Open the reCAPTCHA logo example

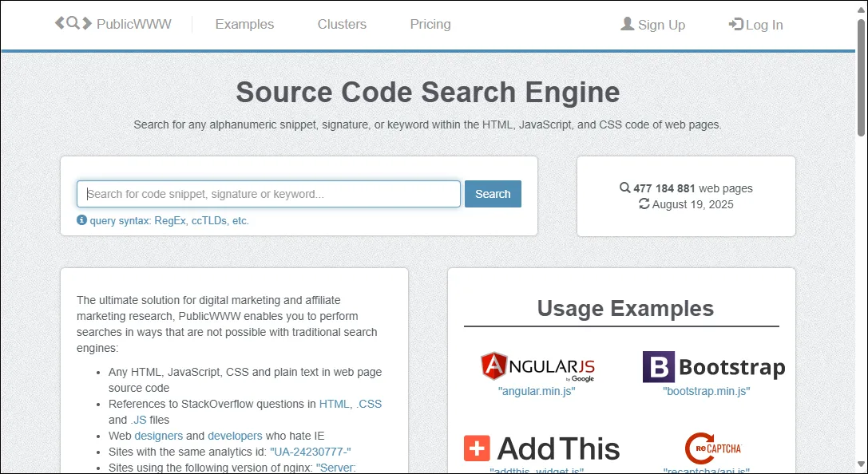pos(713,448)
